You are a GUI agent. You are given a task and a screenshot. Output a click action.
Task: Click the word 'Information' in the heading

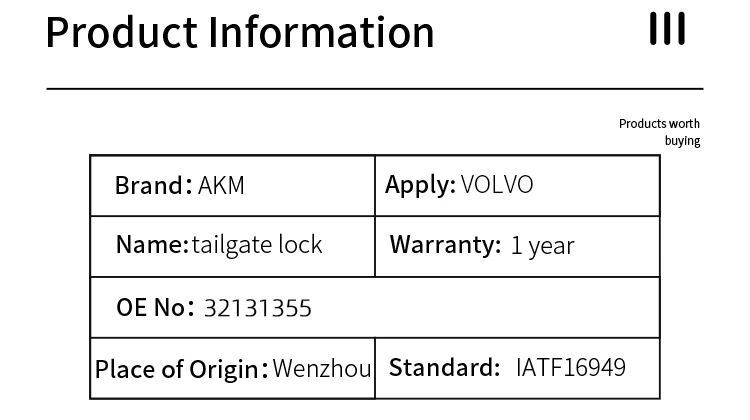pos(321,31)
